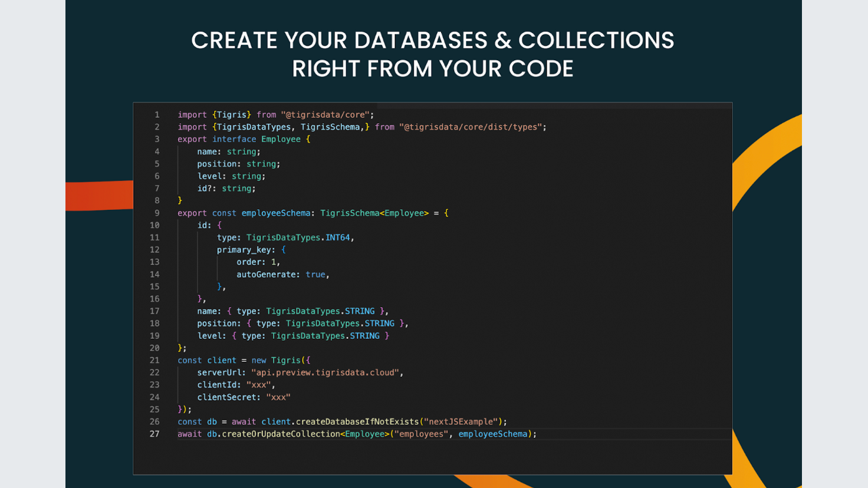This screenshot has height=488, width=868.
Task: Select line number 9 in the gutter
Action: pyautogui.click(x=157, y=213)
